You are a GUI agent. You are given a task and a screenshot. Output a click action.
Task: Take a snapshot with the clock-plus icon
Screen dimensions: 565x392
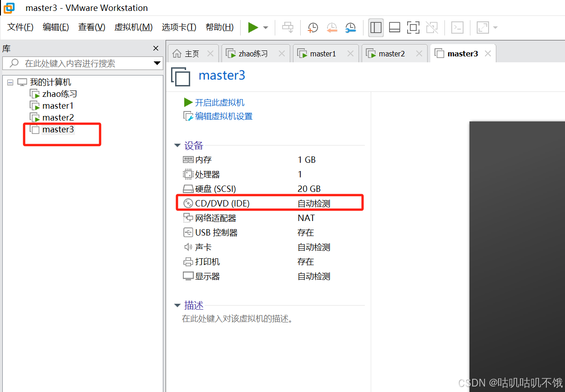[x=313, y=27]
